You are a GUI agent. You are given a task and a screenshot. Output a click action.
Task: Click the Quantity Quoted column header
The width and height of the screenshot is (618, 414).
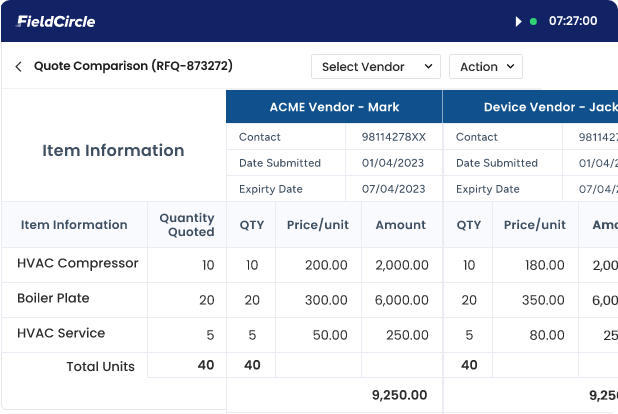pyautogui.click(x=187, y=225)
